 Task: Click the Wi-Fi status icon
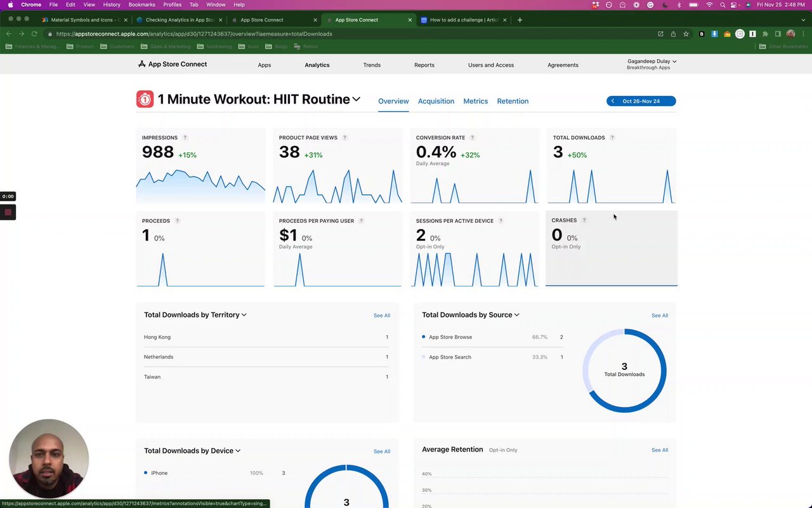(x=709, y=4)
